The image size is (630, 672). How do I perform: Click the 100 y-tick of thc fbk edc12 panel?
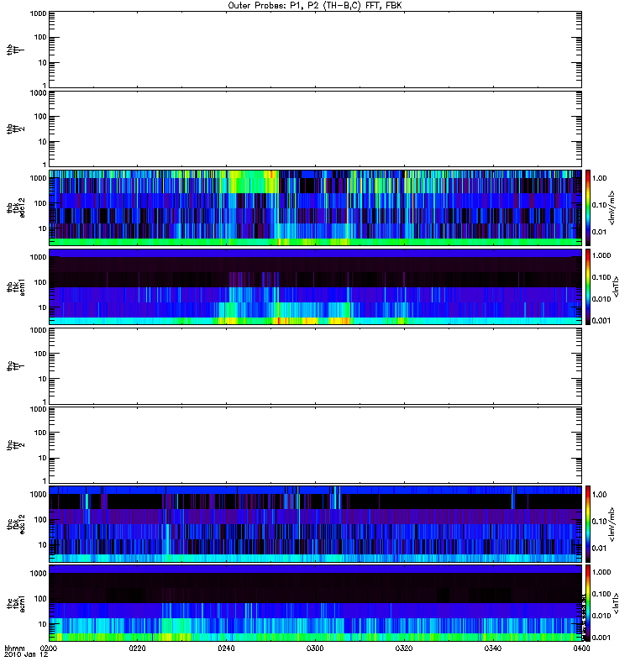40,520
